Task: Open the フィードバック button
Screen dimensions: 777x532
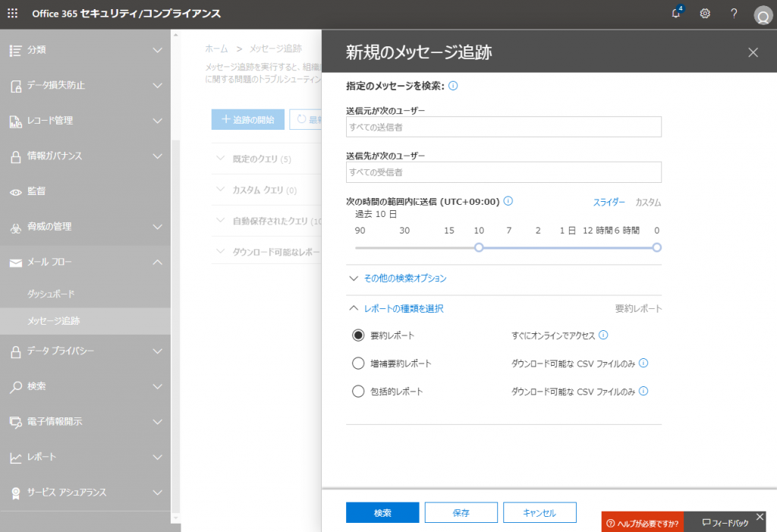Action: tap(725, 523)
